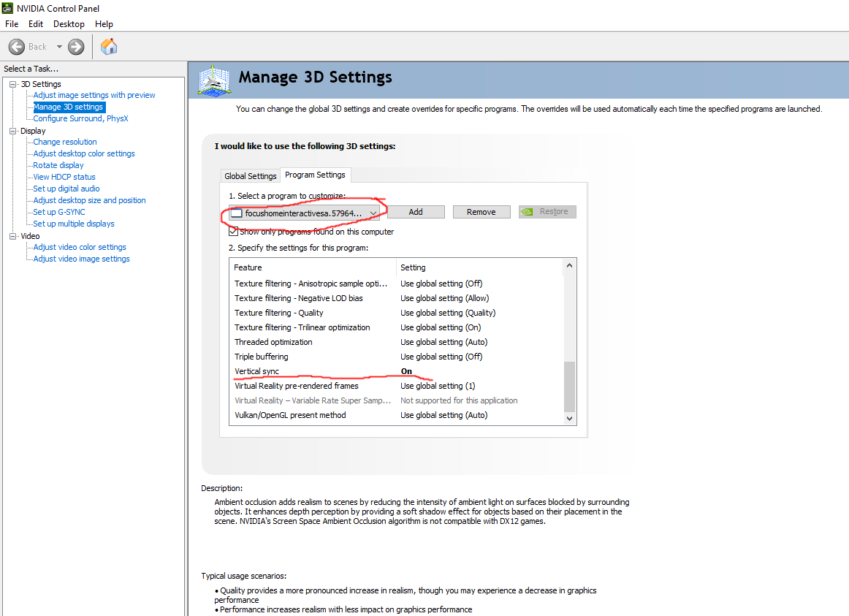Open Adjust desktop size and position
This screenshot has height=616, width=849.
(89, 200)
